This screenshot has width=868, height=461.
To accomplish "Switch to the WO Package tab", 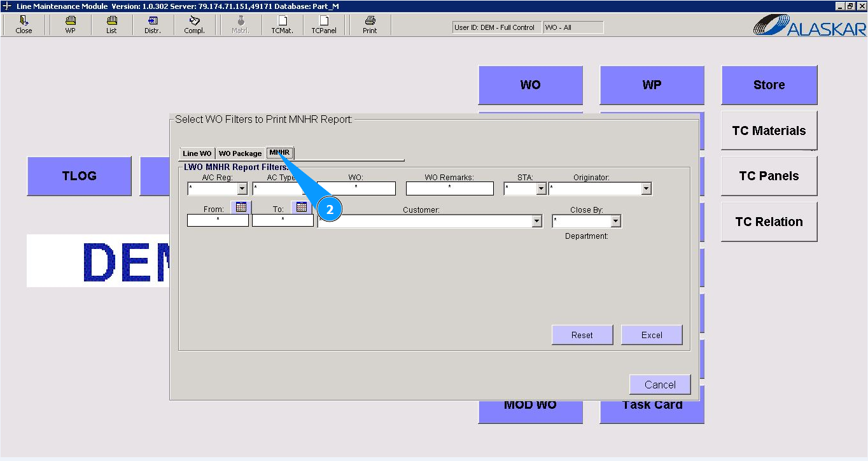I will point(240,153).
